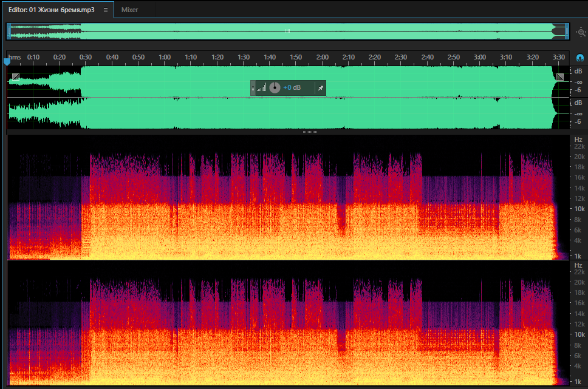Click 1:30 on the time ruler
This screenshot has height=389, width=588.
(x=244, y=57)
